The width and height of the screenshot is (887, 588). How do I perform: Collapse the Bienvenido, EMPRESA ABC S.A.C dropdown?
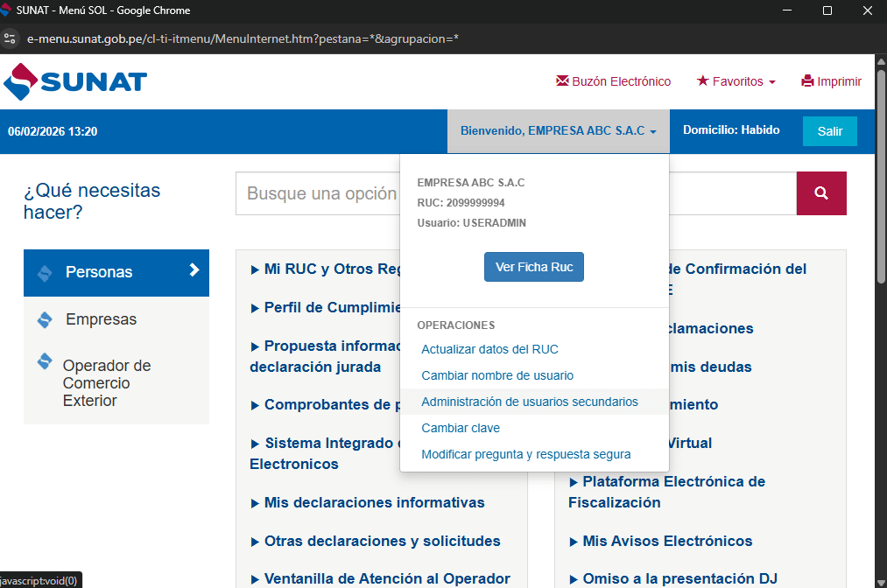click(x=559, y=131)
